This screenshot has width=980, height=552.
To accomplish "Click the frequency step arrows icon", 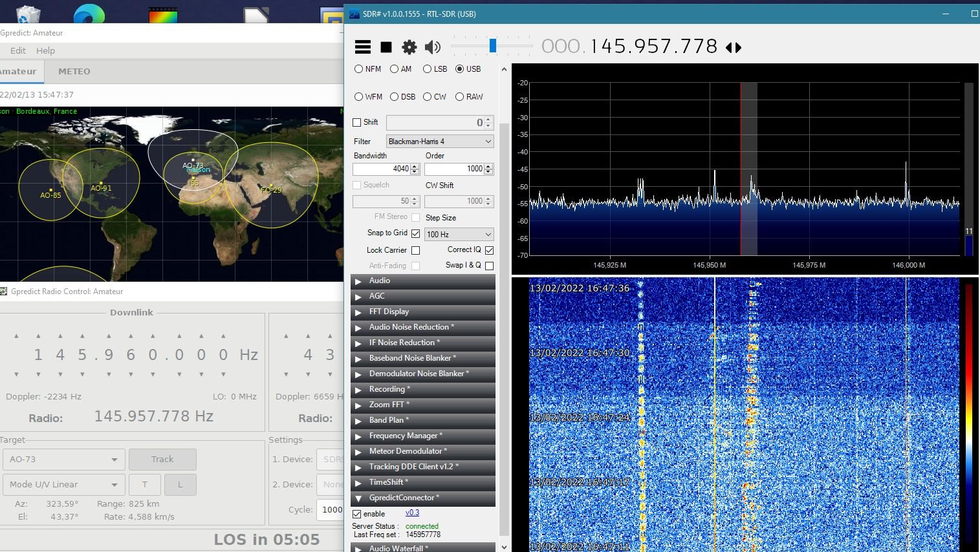I will pyautogui.click(x=734, y=47).
